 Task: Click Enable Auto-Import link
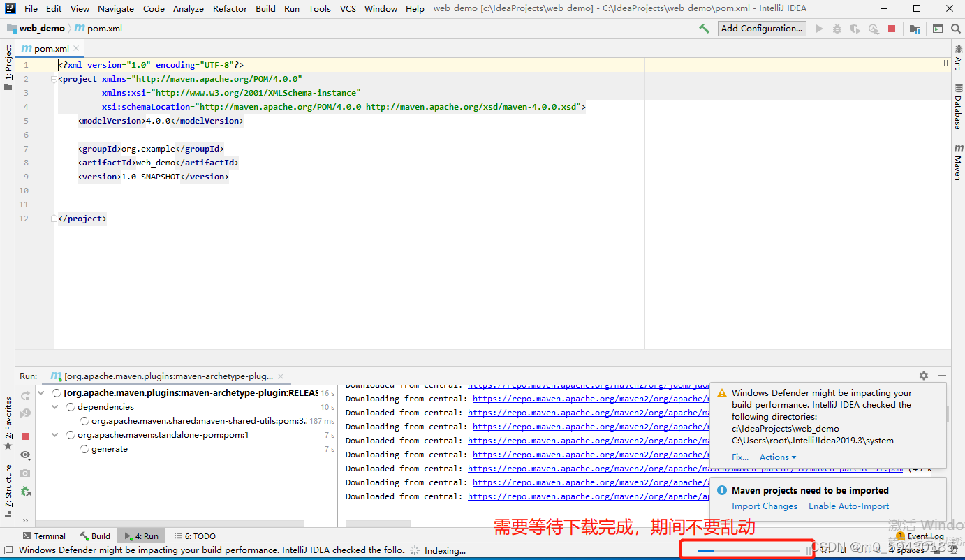(849, 506)
